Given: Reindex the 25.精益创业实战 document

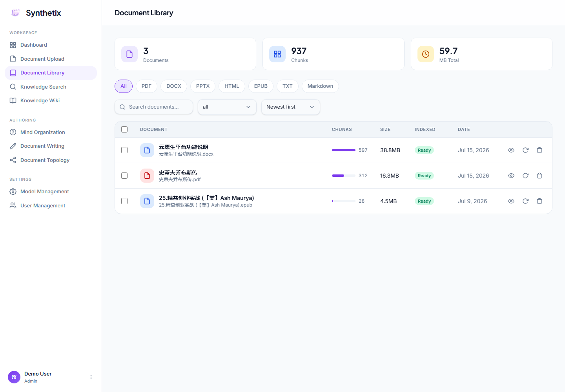Looking at the screenshot, I should [525, 201].
